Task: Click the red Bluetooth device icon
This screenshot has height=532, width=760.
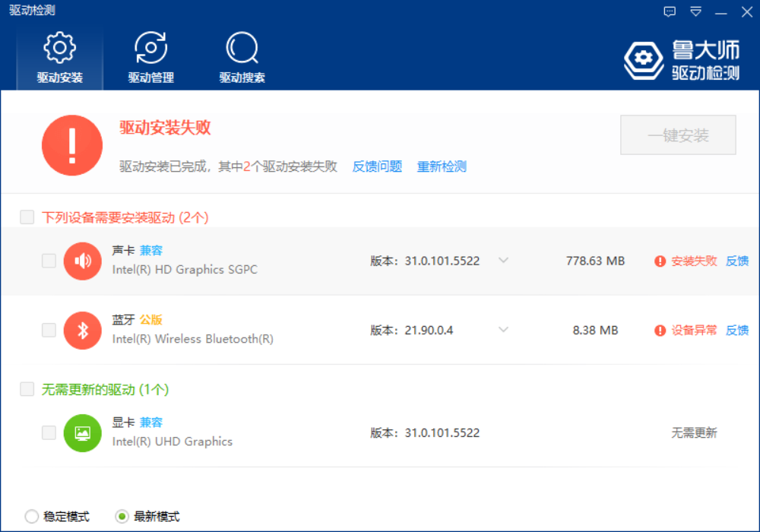Action: click(x=83, y=331)
